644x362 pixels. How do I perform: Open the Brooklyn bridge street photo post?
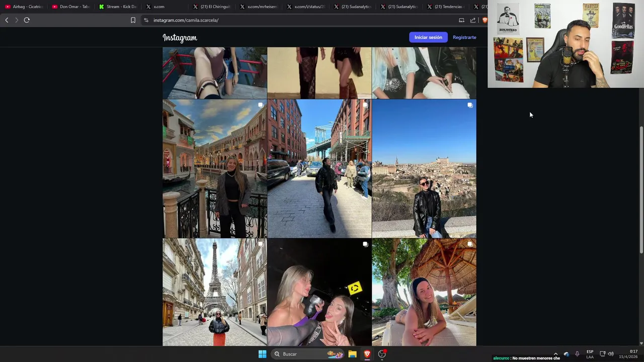[x=319, y=168]
